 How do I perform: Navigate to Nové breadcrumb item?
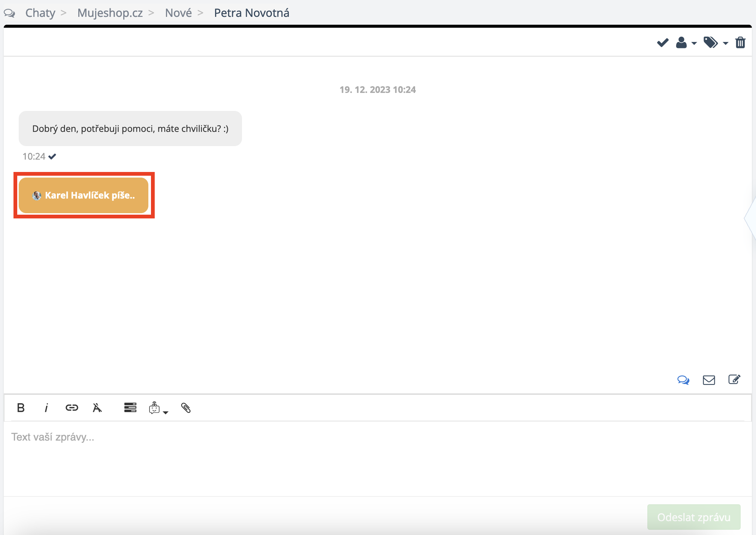click(x=178, y=13)
